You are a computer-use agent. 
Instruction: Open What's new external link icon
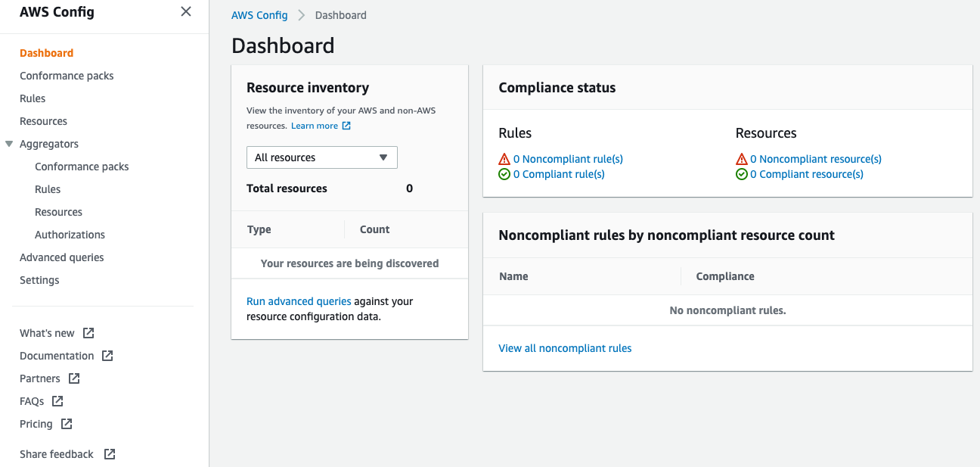pos(88,333)
